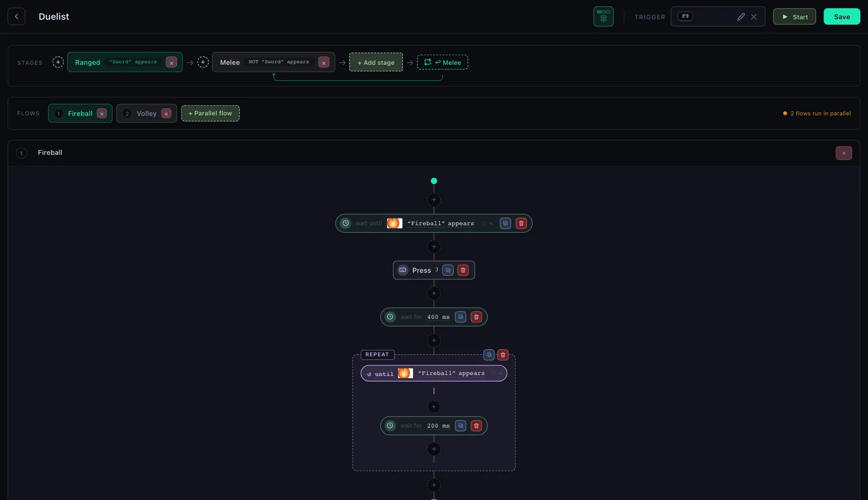
Task: Insert a stage before Ranged
Action: [x=58, y=62]
